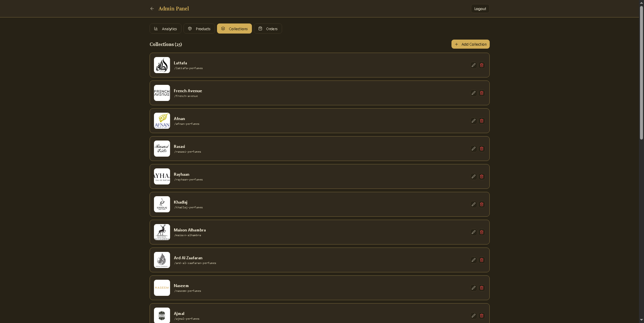Click the /naseem-perfumes slug text

pyautogui.click(x=187, y=291)
